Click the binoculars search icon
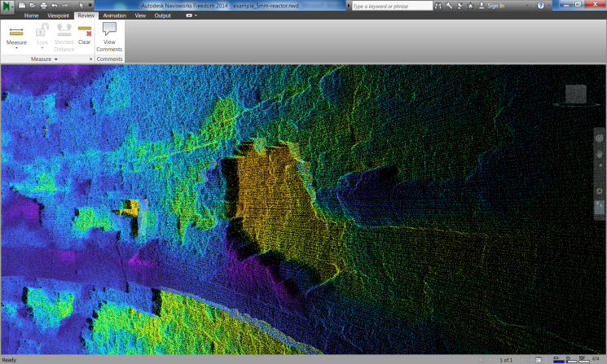This screenshot has width=607, height=364. pyautogui.click(x=438, y=5)
